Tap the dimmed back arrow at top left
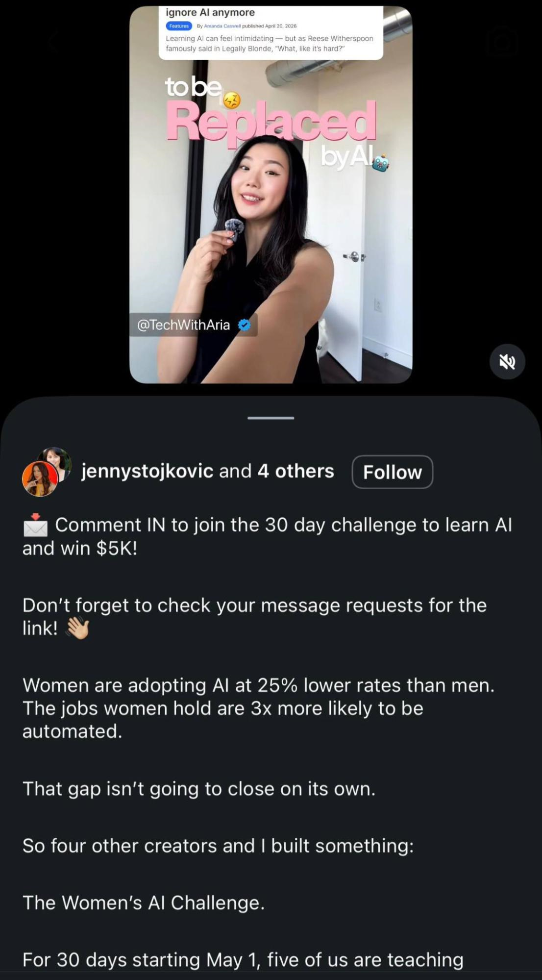This screenshot has width=542, height=980. tap(53, 42)
